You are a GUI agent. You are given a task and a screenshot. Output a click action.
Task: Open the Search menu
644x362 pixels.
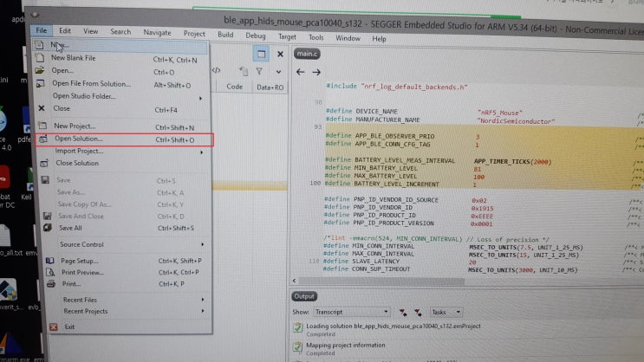pyautogui.click(x=120, y=31)
